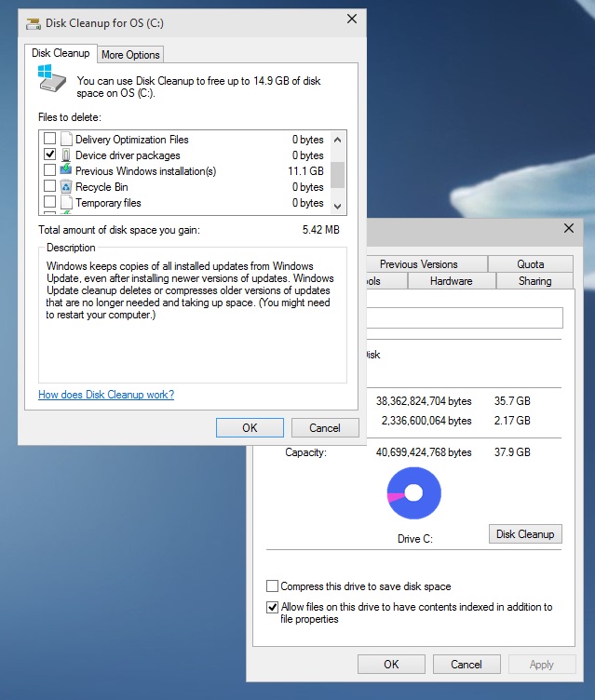This screenshot has width=595, height=700.
Task: Select the Device driver packages row text
Action: click(x=128, y=155)
